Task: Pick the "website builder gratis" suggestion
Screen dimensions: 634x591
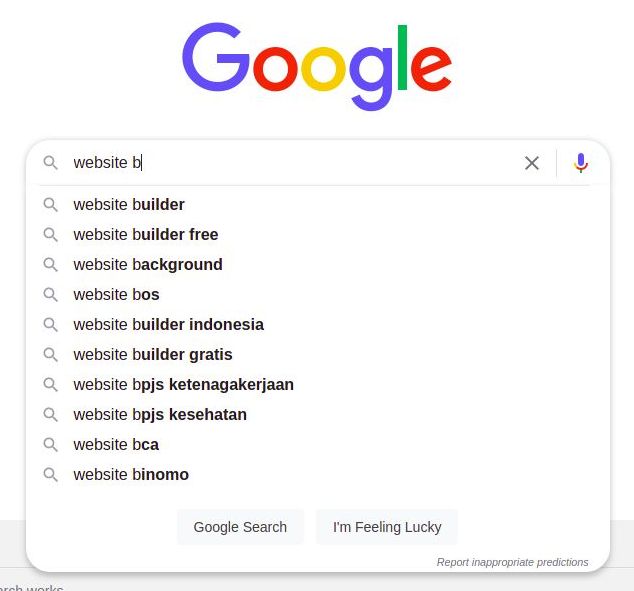Action: pyautogui.click(x=152, y=355)
